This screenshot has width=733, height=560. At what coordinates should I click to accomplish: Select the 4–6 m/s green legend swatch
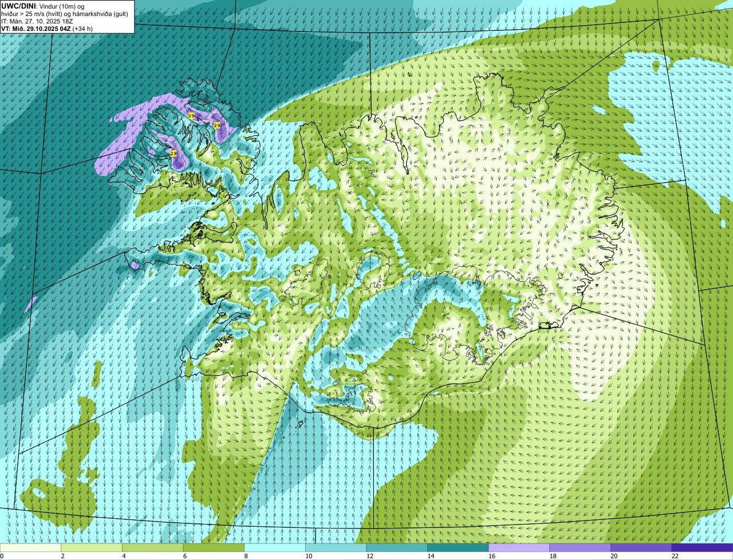coord(152,547)
